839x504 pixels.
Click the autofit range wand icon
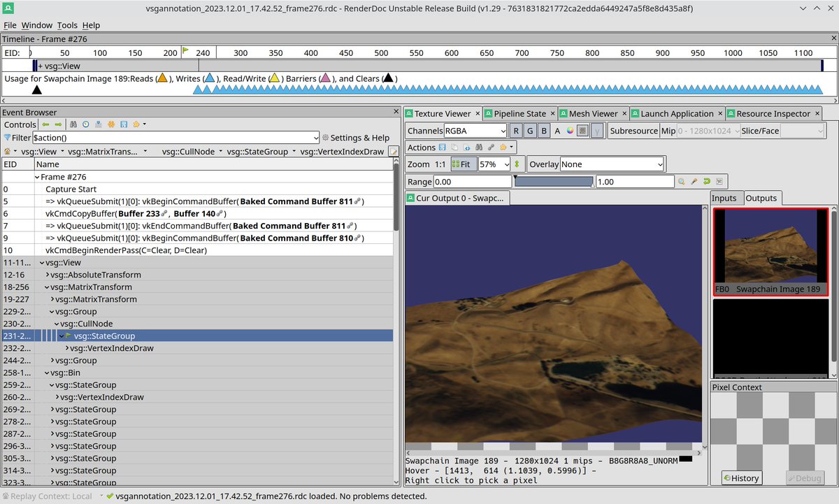click(694, 182)
